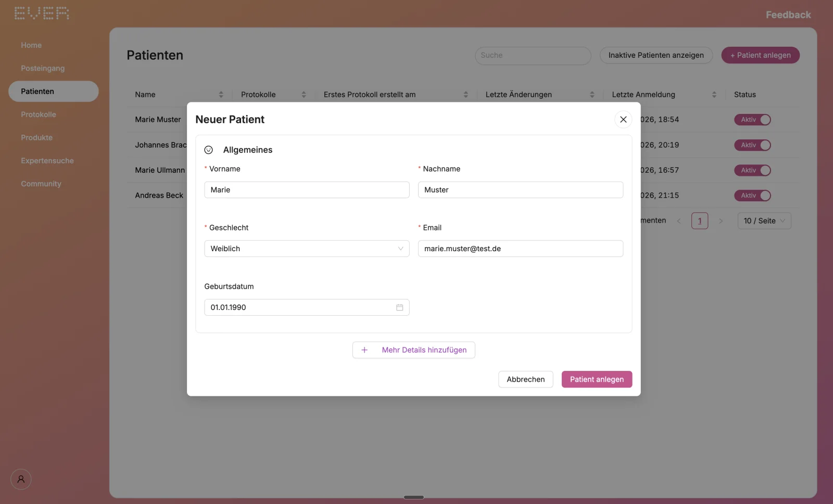The image size is (833, 504).
Task: Toggle Aktiv status for Johannes row
Action: point(752,145)
